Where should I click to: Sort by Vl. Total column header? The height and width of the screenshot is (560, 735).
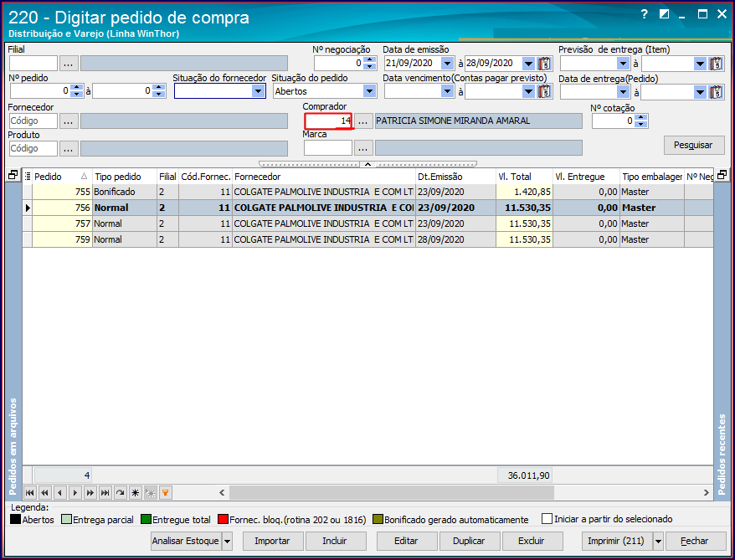point(524,177)
